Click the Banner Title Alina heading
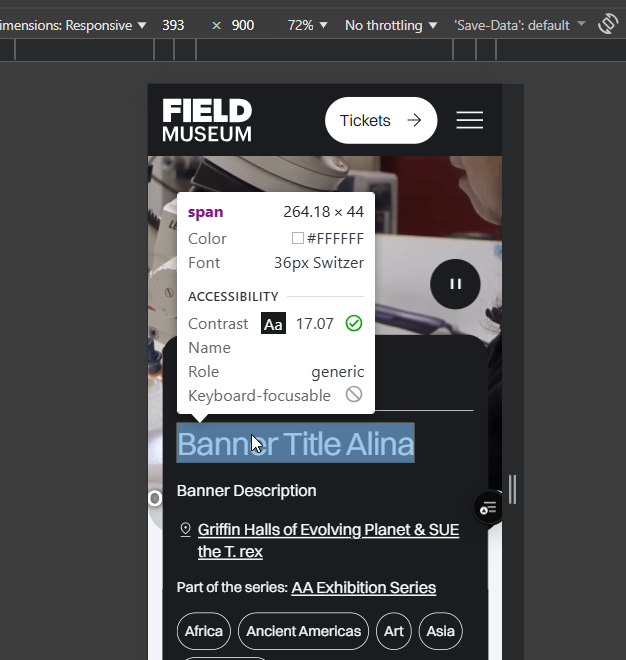The height and width of the screenshot is (660, 626). click(x=296, y=443)
